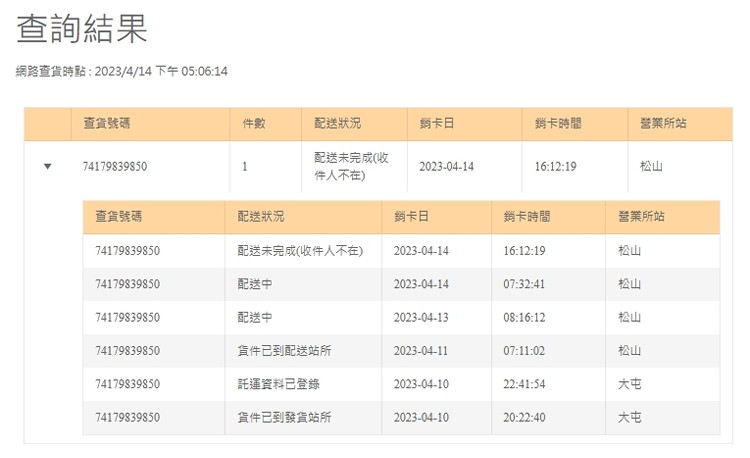Collapse the expanded tracking row arrow

click(47, 166)
